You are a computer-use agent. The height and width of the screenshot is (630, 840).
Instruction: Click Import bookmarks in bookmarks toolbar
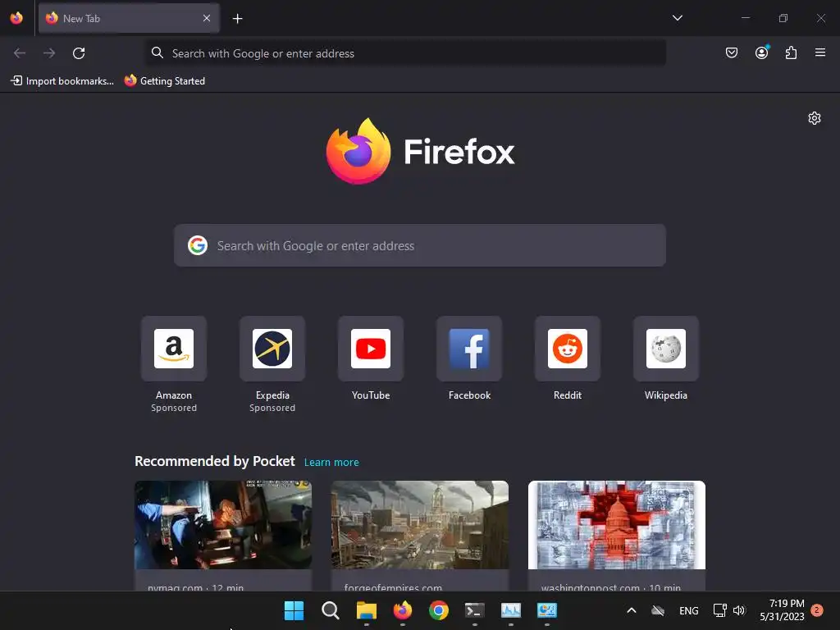click(62, 81)
